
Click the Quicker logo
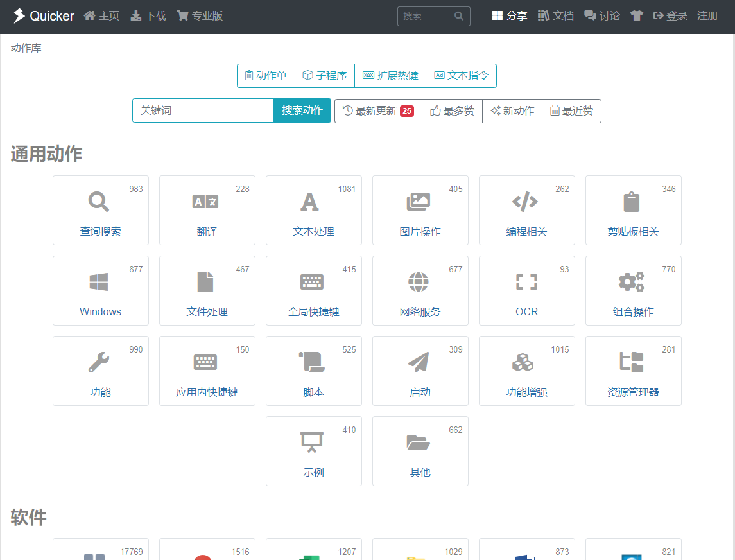click(43, 16)
